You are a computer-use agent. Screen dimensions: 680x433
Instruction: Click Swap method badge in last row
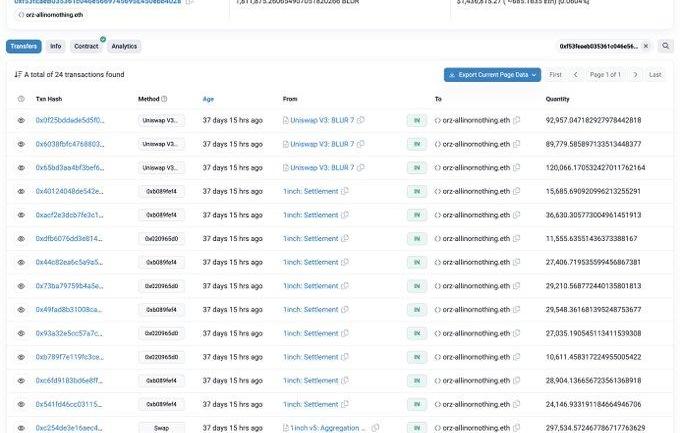tap(161, 428)
